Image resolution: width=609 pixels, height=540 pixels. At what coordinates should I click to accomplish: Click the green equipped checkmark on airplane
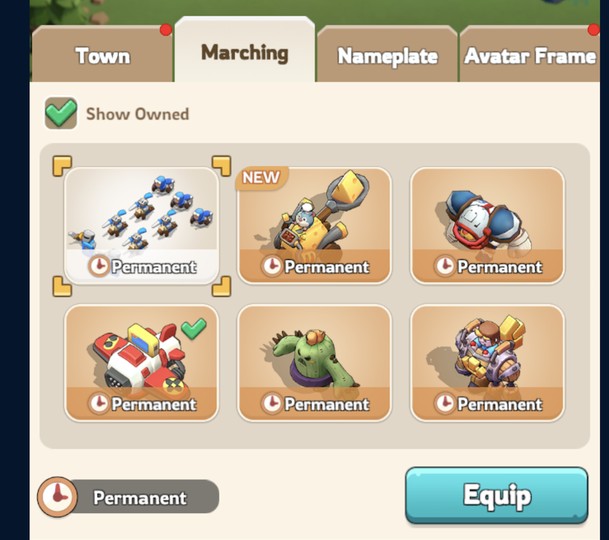pos(194,328)
